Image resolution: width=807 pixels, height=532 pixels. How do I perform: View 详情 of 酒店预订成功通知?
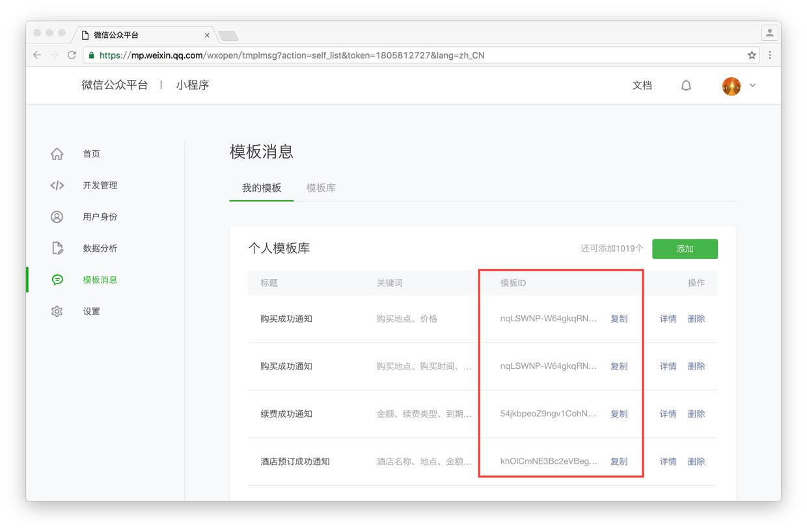(668, 461)
